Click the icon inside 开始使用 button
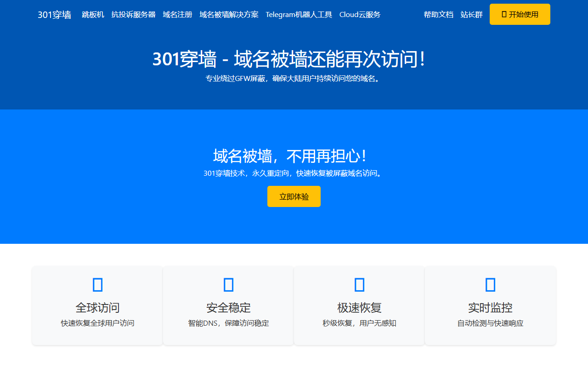Viewport: 588px width, 368px height. (x=504, y=14)
